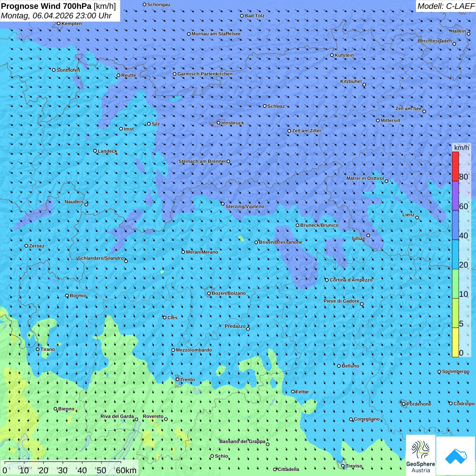
Task: Click the blue 40–60 km/h legend swatch
Action: point(455,225)
